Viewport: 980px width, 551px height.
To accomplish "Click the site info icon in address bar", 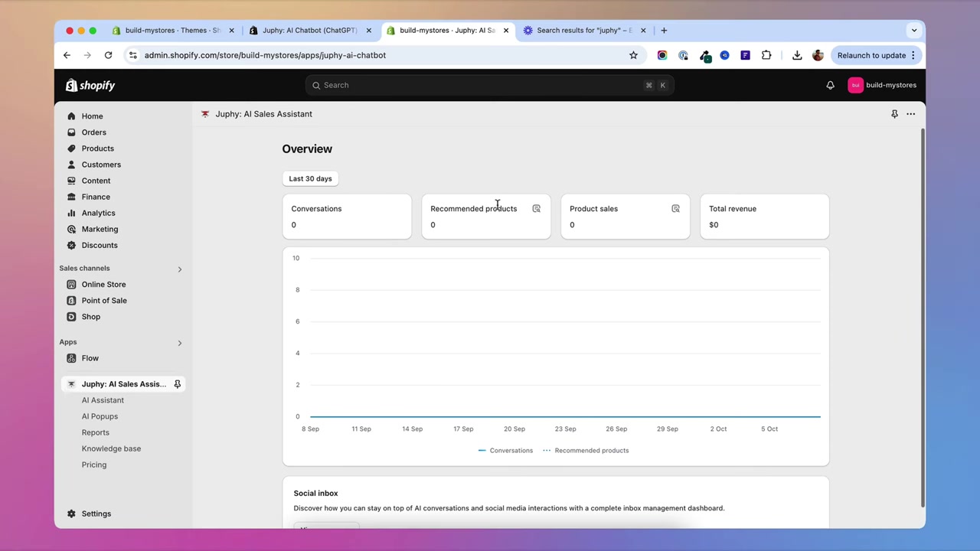I will click(x=132, y=55).
